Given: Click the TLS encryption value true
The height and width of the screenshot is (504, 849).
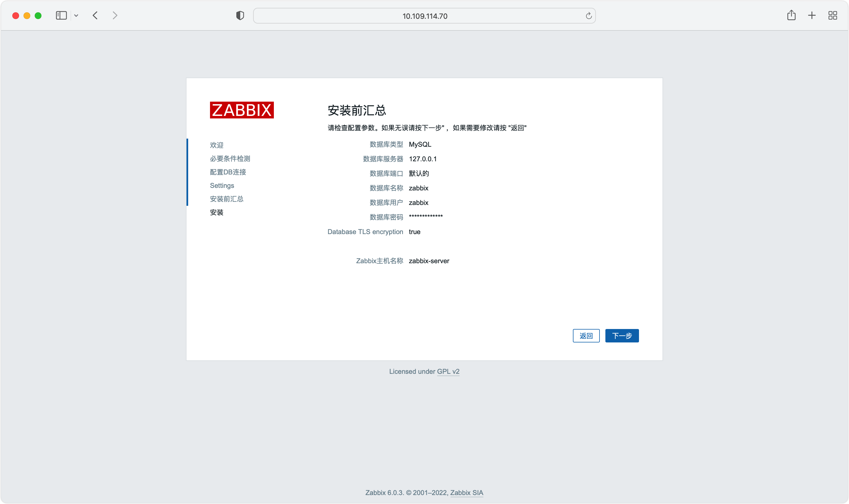Looking at the screenshot, I should [x=415, y=232].
